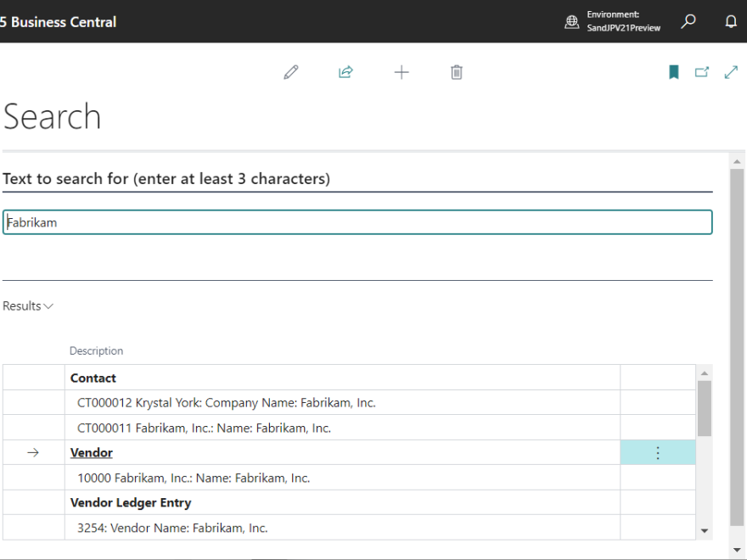The width and height of the screenshot is (747, 560).
Task: Click the search text input containing Fabrikam
Action: point(357,222)
